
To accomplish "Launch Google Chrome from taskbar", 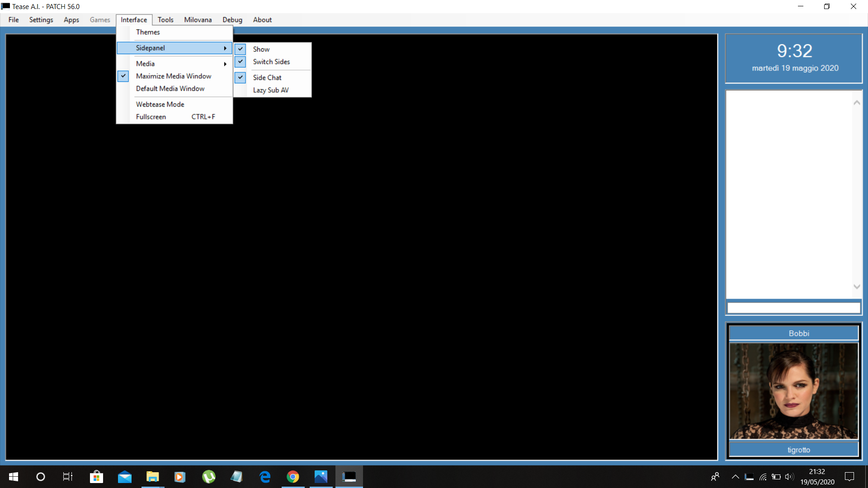I will (x=293, y=477).
